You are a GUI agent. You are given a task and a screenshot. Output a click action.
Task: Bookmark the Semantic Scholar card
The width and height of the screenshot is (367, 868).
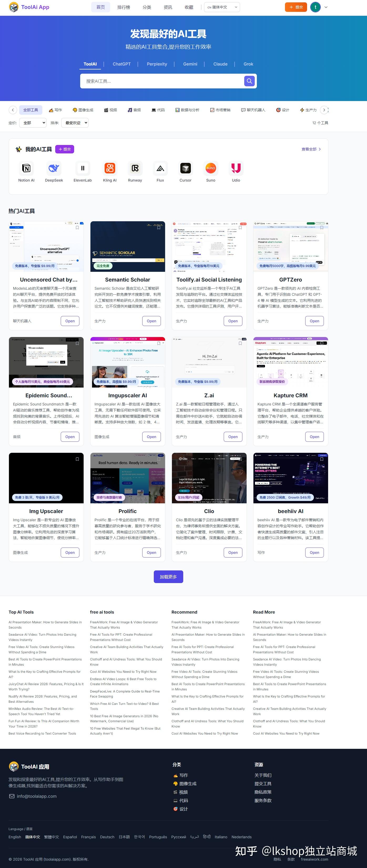[x=159, y=227]
